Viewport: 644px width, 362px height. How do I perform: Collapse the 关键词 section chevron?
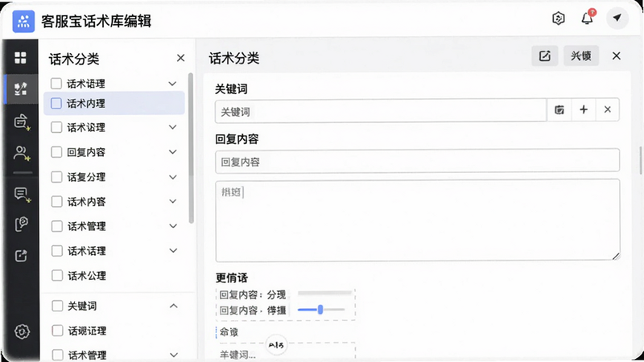pyautogui.click(x=174, y=306)
